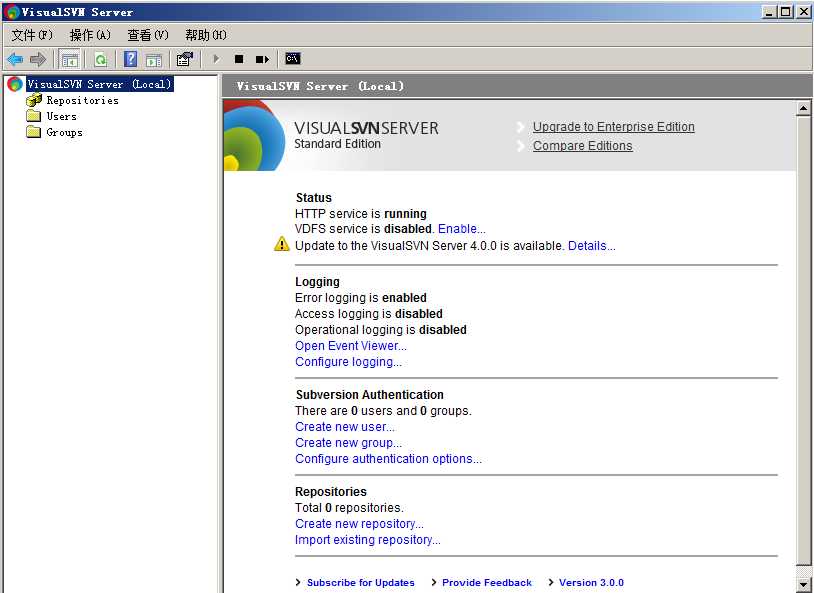Click the scroll up arrow of scrollbar
The image size is (814, 593).
[803, 108]
